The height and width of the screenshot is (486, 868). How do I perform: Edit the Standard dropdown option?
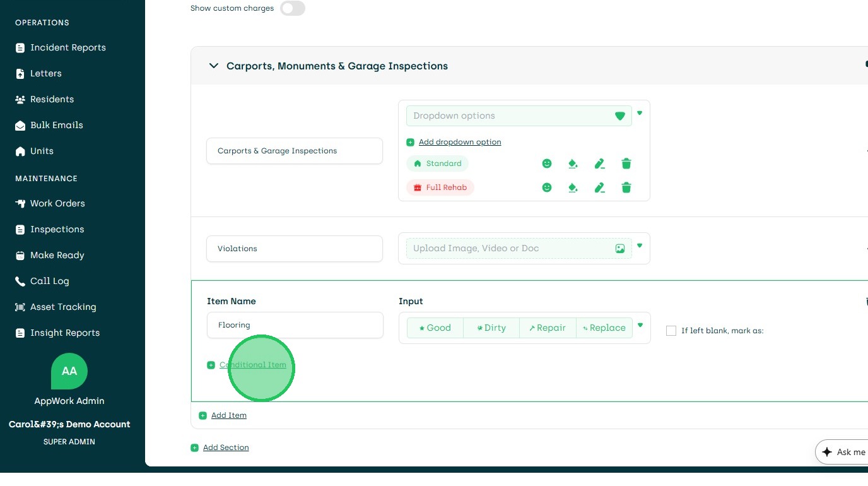[x=599, y=163]
